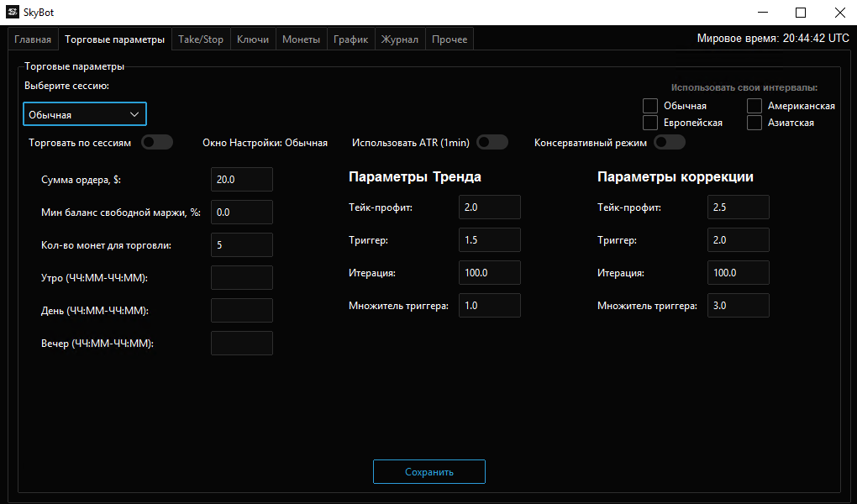857x504 pixels.
Task: Click the Сохранить button
Action: pos(429,472)
